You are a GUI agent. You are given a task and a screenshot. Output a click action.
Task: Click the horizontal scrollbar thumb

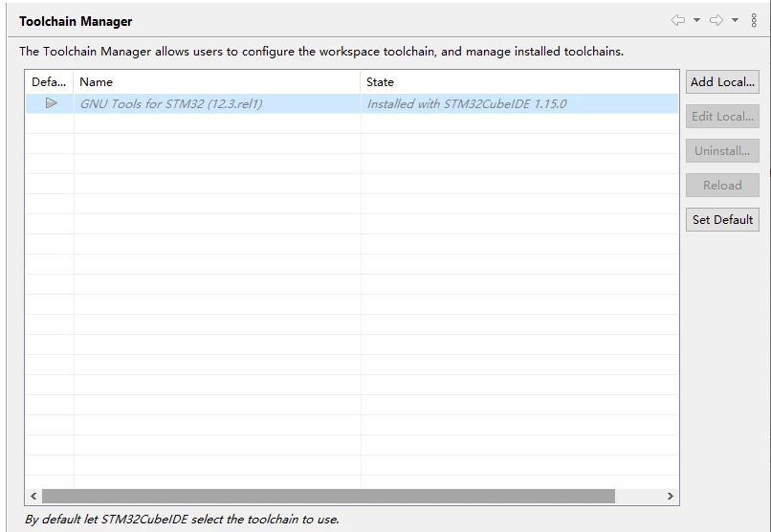(328, 496)
